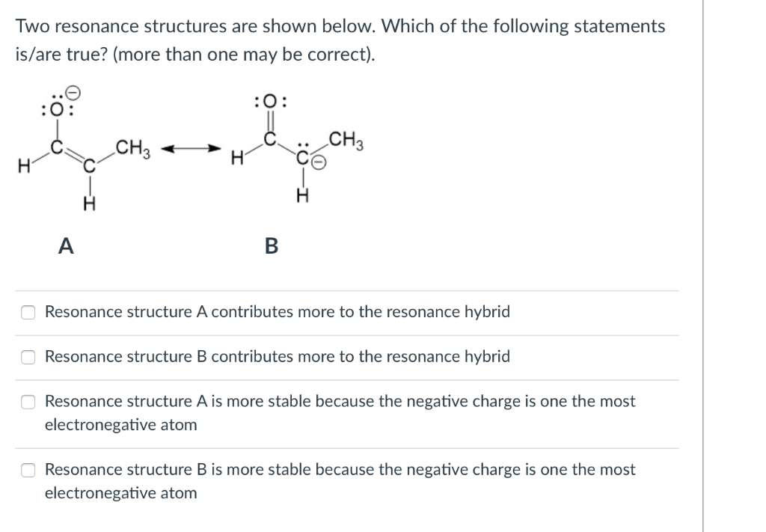Check the 'Resonance structure B contributes more' checkbox
766x532 pixels.
pyautogui.click(x=28, y=357)
